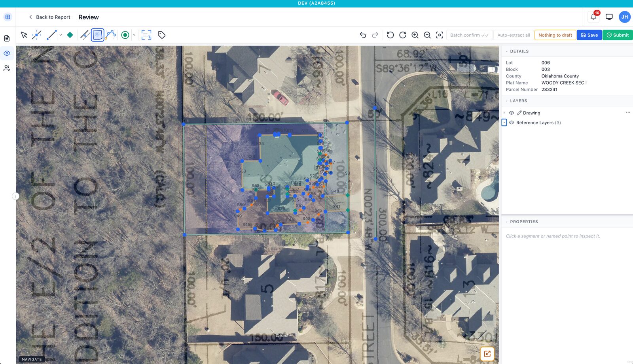The height and width of the screenshot is (364, 633).
Task: Click parcel number value 283241
Action: pyautogui.click(x=549, y=90)
